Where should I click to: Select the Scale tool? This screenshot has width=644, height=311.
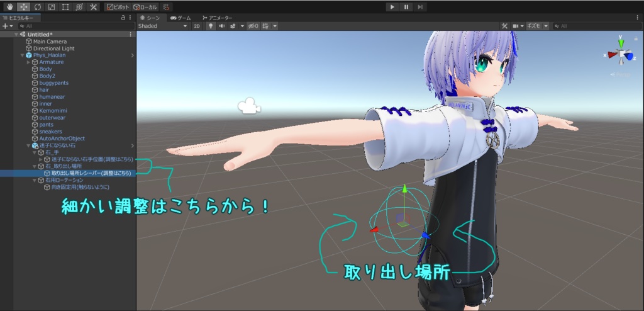(x=52, y=7)
